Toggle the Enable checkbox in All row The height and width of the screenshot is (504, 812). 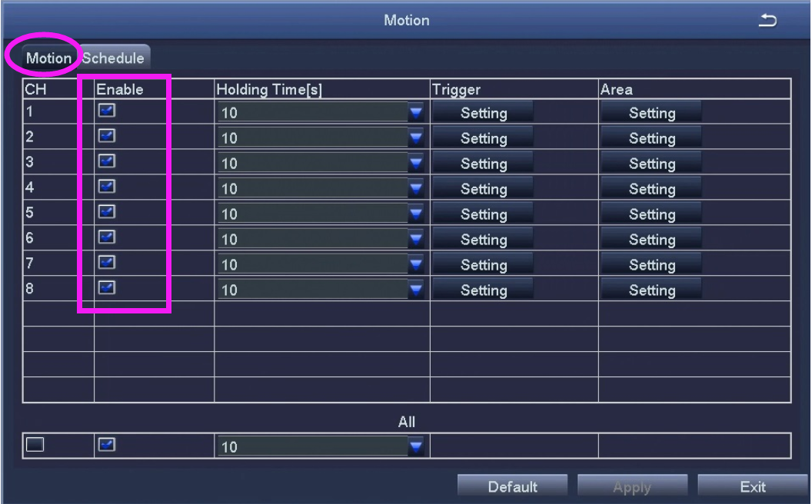[107, 445]
